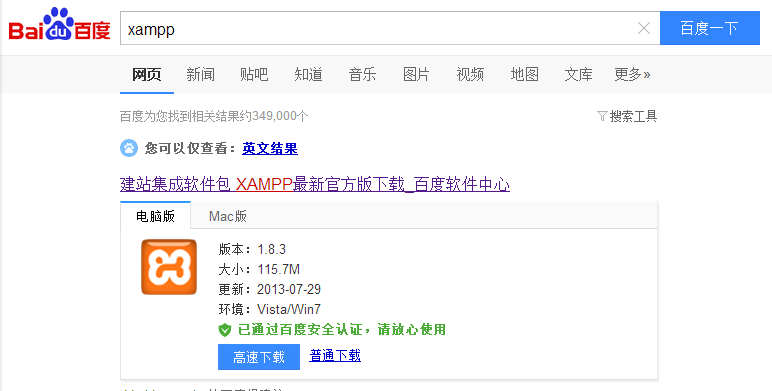
Task: Go to the 贴吧 tab
Action: [254, 74]
